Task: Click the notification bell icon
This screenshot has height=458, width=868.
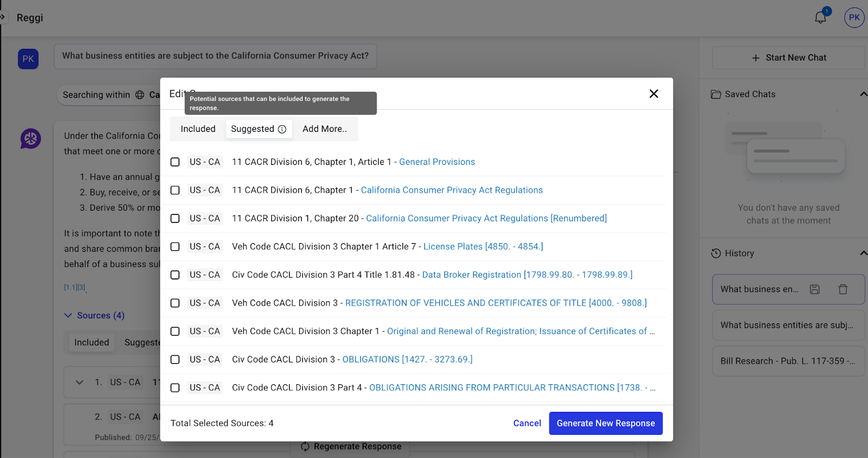Action: point(820,17)
